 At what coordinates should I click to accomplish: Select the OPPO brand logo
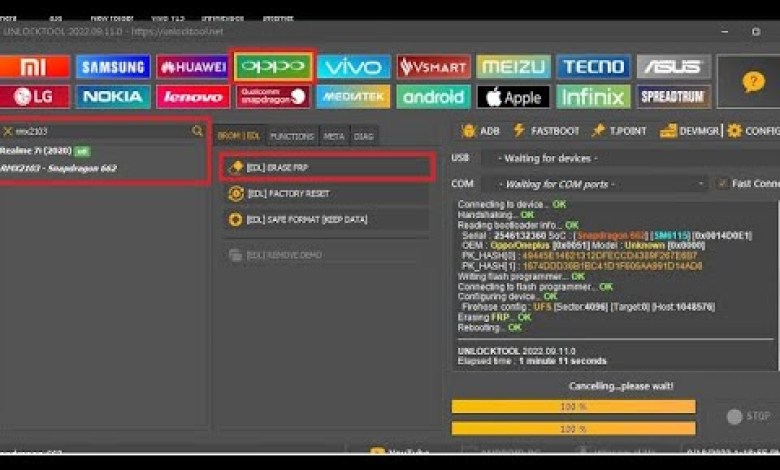coord(273,67)
